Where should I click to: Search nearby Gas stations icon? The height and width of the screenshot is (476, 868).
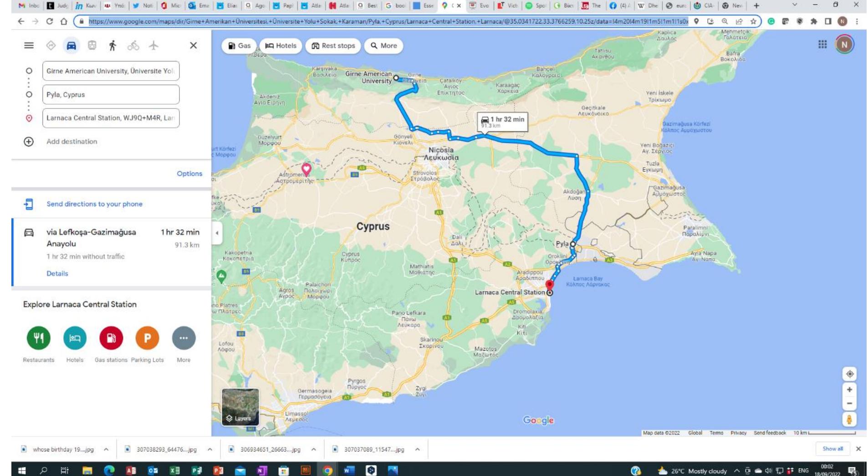111,338
